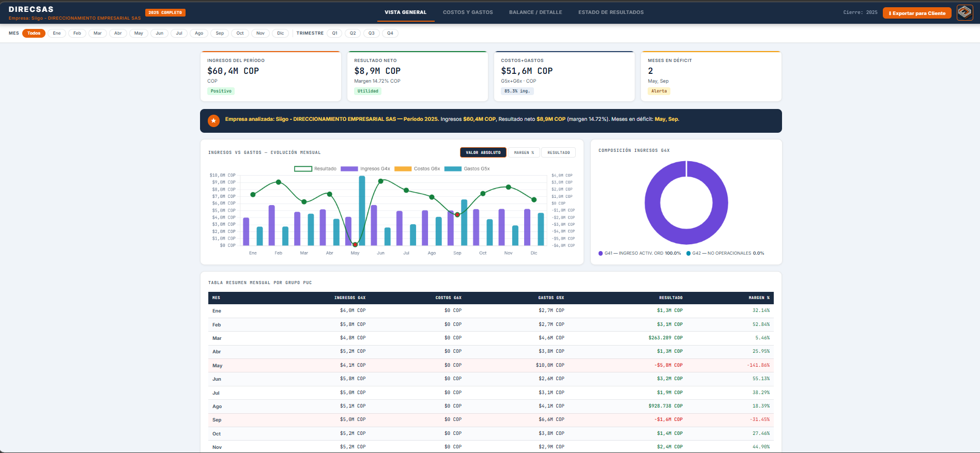Select the Todos month filter
This screenshot has height=453, width=980.
(34, 33)
